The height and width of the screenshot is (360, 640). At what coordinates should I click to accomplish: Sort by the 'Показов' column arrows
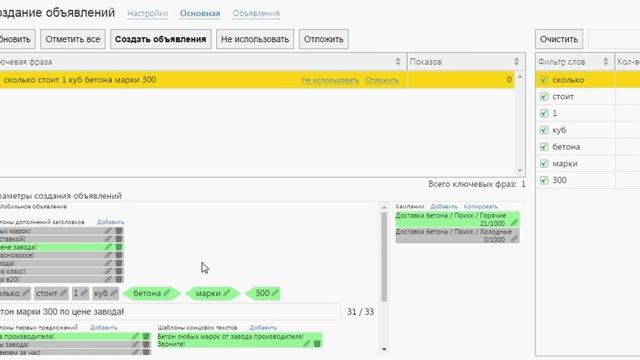click(516, 62)
